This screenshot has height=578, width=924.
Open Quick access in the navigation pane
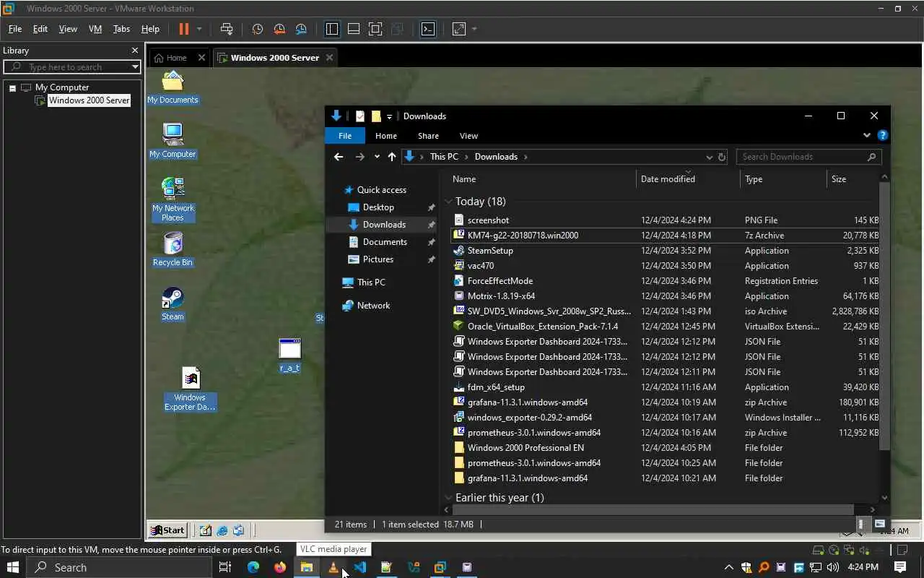tap(382, 190)
